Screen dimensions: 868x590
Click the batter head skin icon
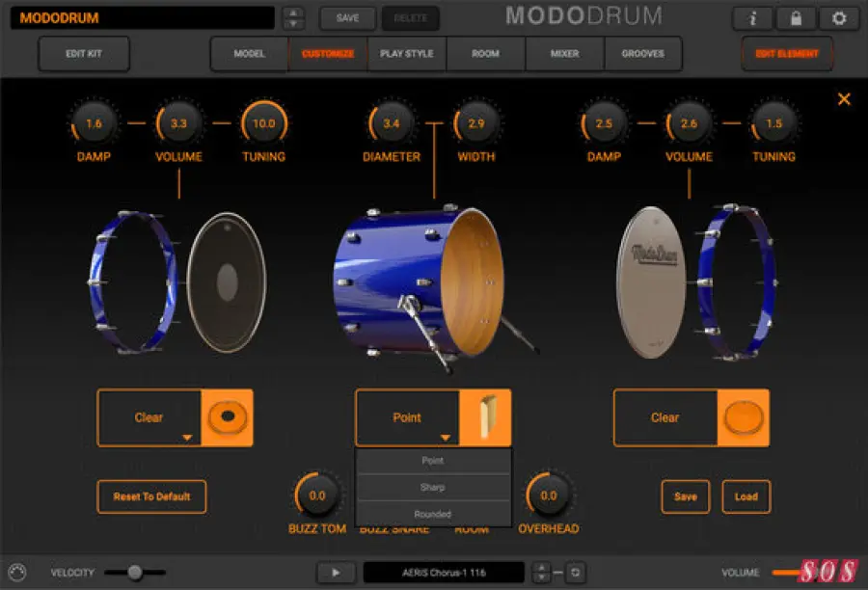227,417
